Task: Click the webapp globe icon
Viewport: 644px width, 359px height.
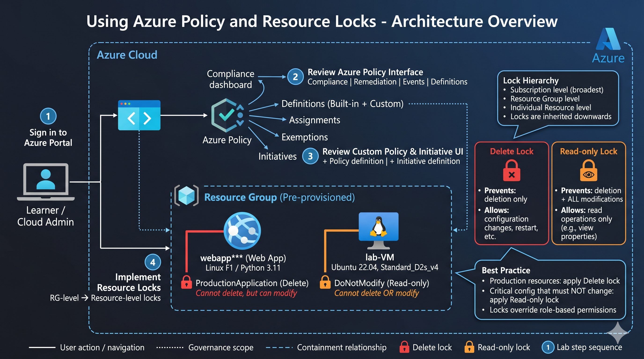Action: click(x=242, y=231)
